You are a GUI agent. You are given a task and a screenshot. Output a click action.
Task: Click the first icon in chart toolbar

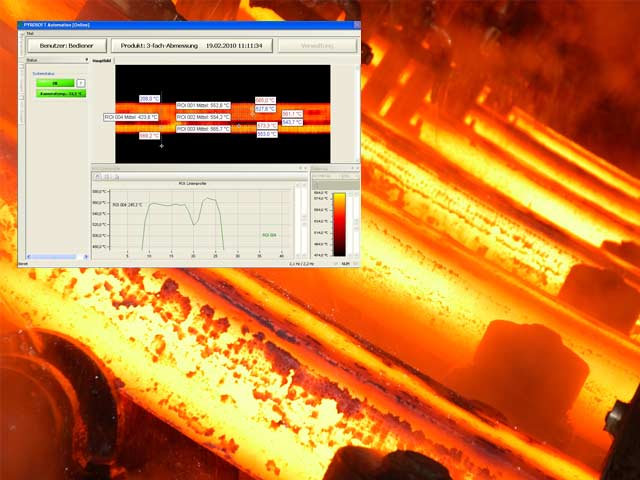click(x=96, y=177)
